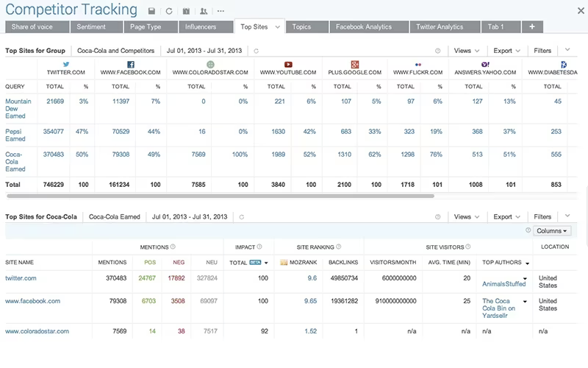Viewport: 588px width, 368px height.
Task: Open Export dropdown in Top Sites for Coca-Cola
Action: tap(506, 216)
